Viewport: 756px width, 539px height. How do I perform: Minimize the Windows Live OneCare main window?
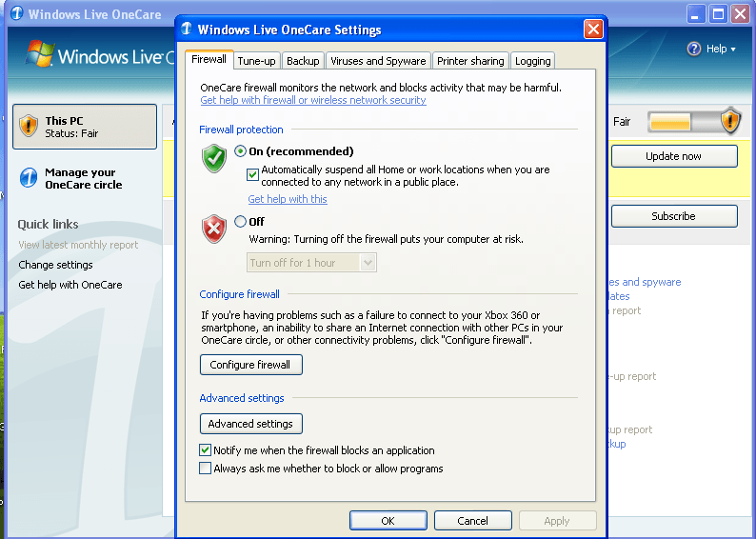coord(695,14)
